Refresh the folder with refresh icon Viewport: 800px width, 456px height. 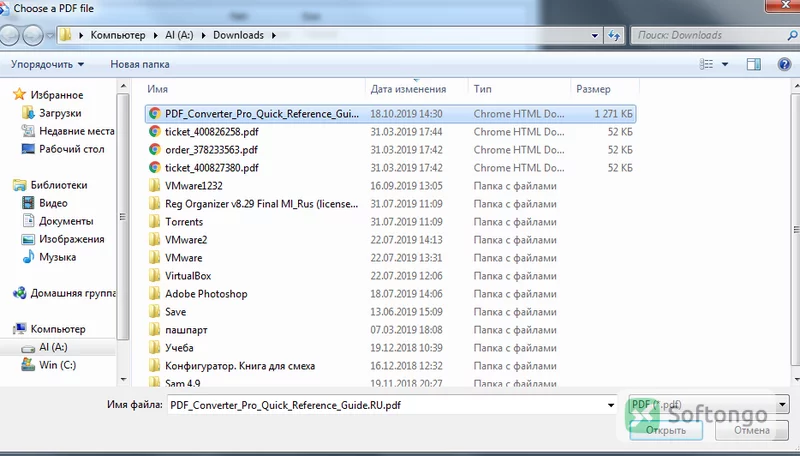pyautogui.click(x=614, y=36)
